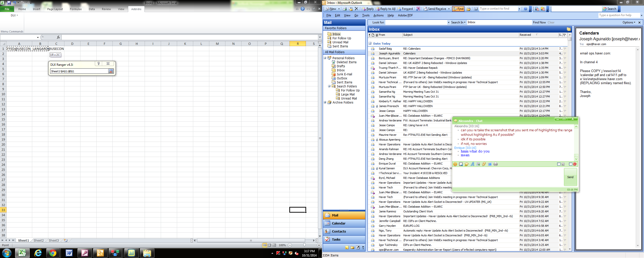The image size is (644, 258).
Task: Collapse the Date: Today group
Action: (x=370, y=43)
